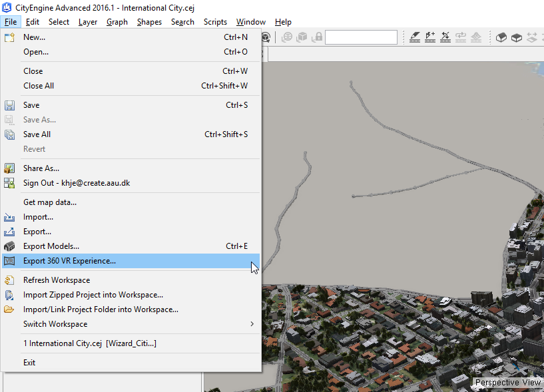Click the street tool icon with plus sign
The width and height of the screenshot is (544, 392).
click(430, 37)
